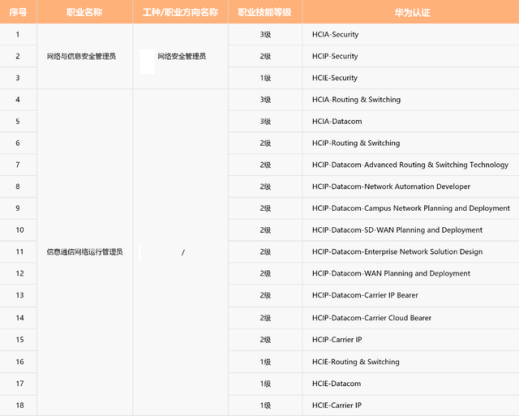Click row number 12 cell
Screen dimensions: 520x417
[18, 273]
